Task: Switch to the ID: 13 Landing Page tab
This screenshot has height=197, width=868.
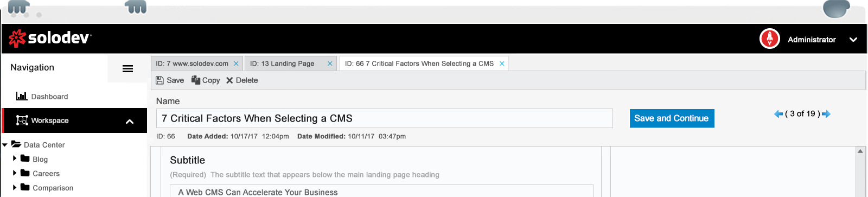Action: (282, 63)
